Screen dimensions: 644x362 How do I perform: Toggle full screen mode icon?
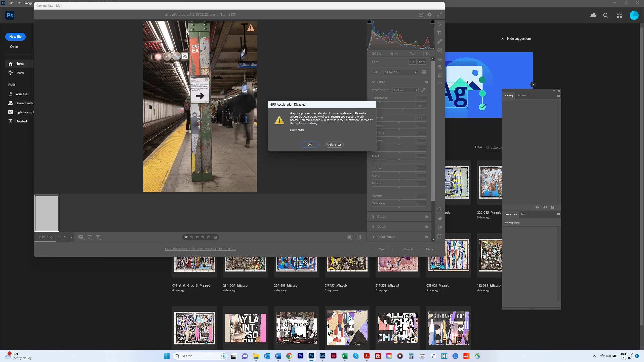pyautogui.click(x=439, y=15)
